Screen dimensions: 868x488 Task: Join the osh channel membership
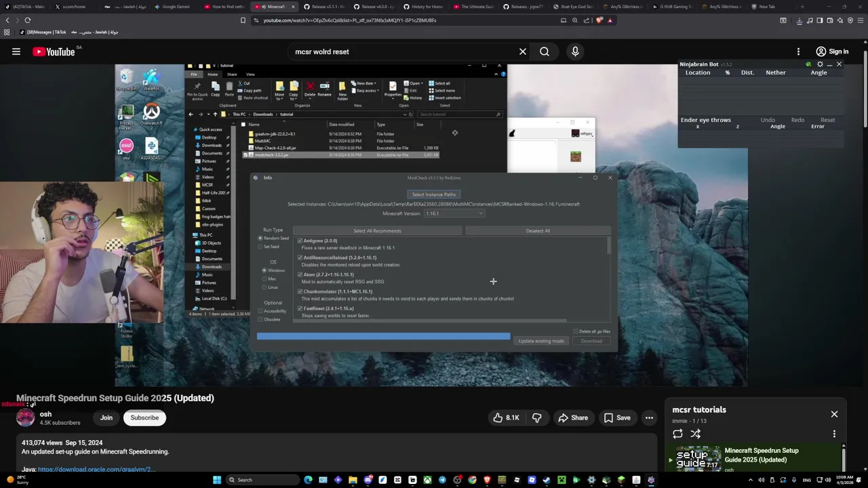pos(106,418)
